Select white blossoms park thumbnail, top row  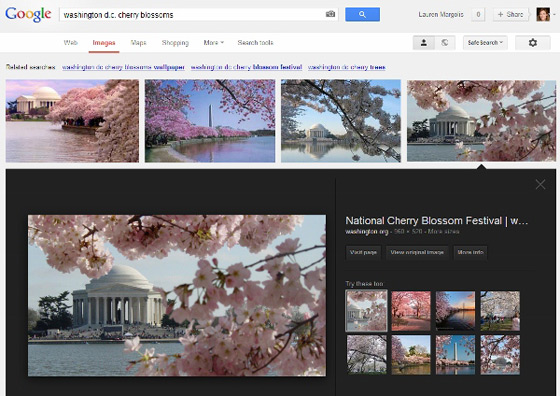click(500, 311)
